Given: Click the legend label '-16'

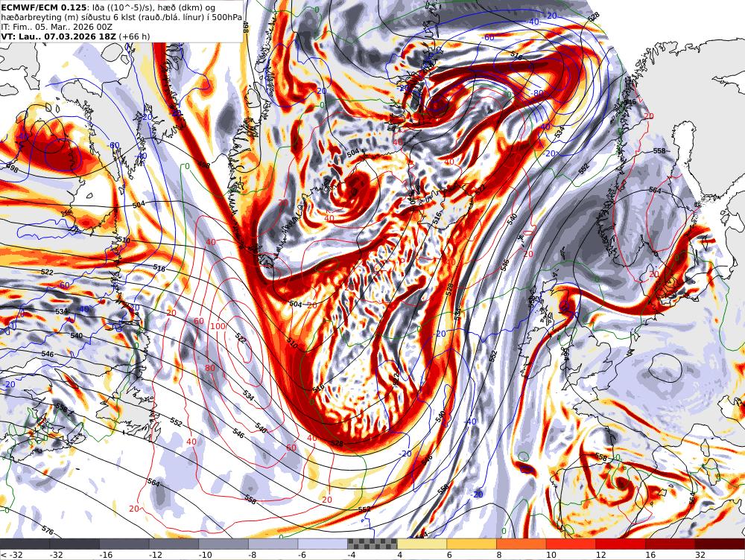Looking at the screenshot, I should [107, 555].
